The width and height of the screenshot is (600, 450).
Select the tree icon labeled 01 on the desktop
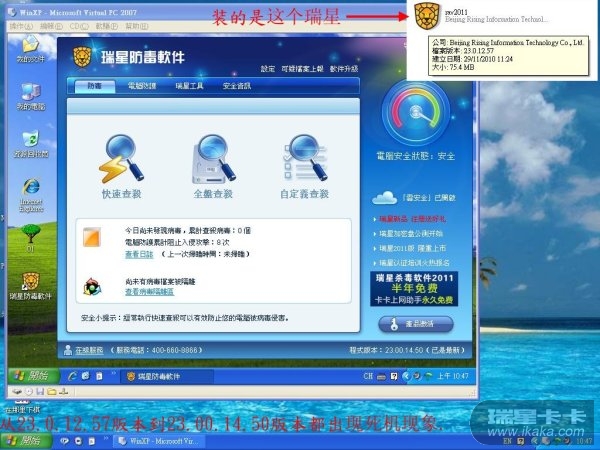point(30,238)
